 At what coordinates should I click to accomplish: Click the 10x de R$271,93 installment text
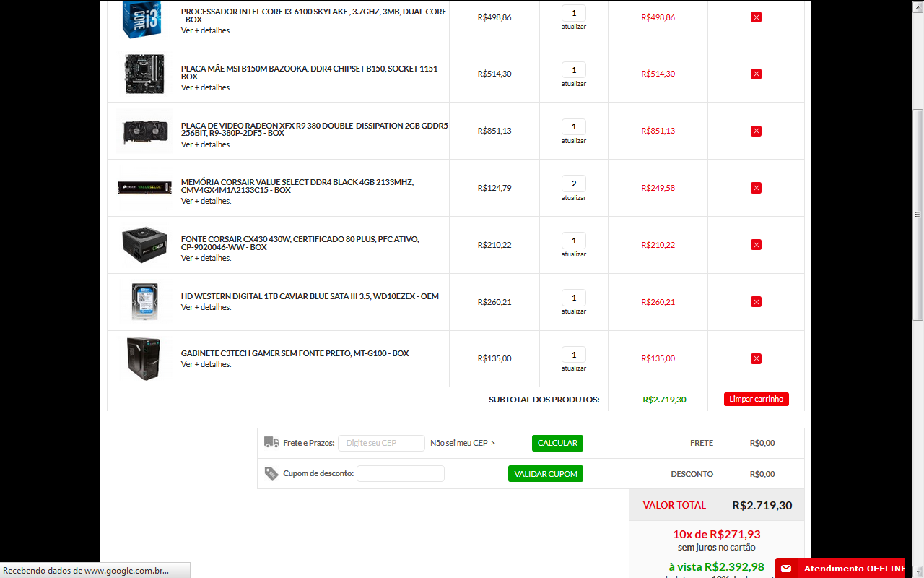(717, 535)
